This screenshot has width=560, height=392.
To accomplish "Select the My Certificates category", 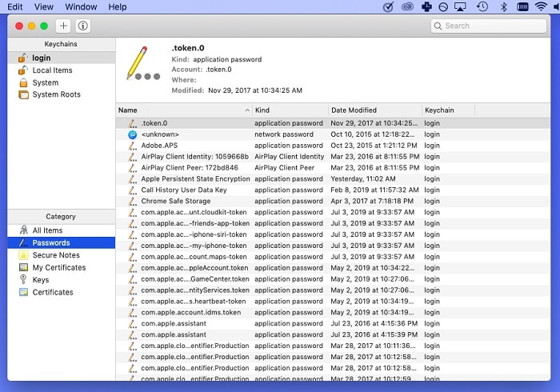I will pos(62,267).
